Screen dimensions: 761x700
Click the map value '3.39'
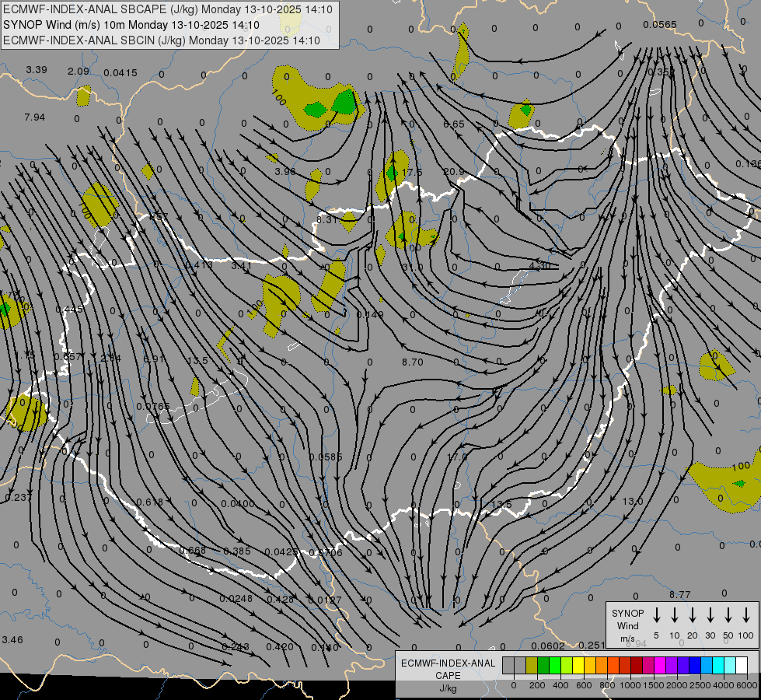[37, 70]
